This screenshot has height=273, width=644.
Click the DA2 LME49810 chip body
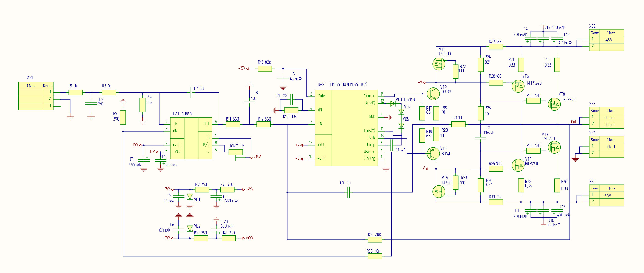(x=346, y=128)
